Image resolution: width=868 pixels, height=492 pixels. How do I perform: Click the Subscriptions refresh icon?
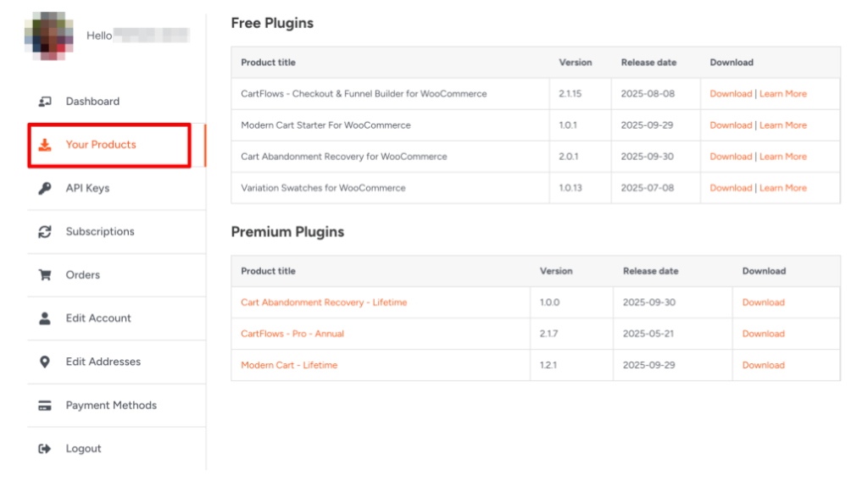pyautogui.click(x=45, y=231)
